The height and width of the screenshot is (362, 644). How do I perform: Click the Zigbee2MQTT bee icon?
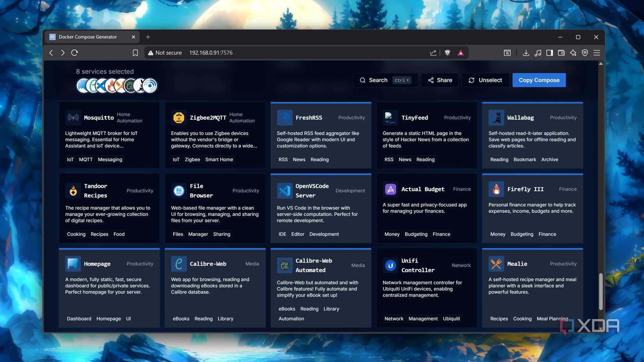179,117
